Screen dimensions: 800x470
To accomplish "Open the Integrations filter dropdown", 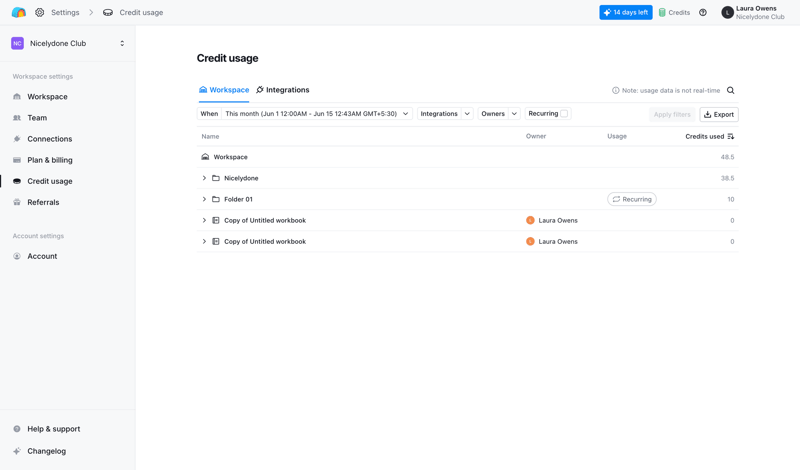I will (445, 114).
